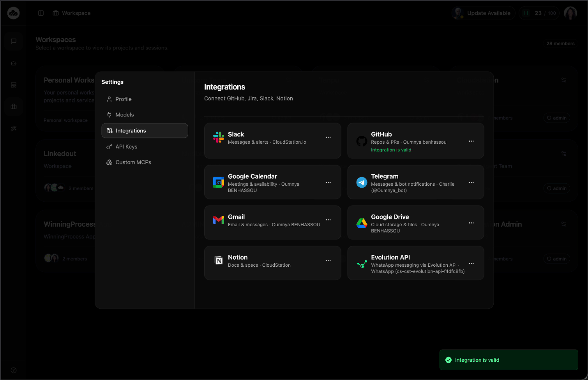The height and width of the screenshot is (380, 588).
Task: Select the Models settings tab
Action: pos(145,115)
